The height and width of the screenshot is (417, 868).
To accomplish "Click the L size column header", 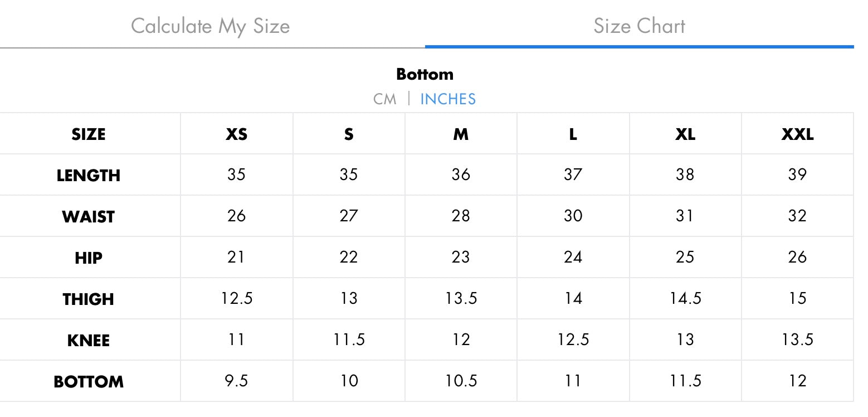I will coord(573,134).
